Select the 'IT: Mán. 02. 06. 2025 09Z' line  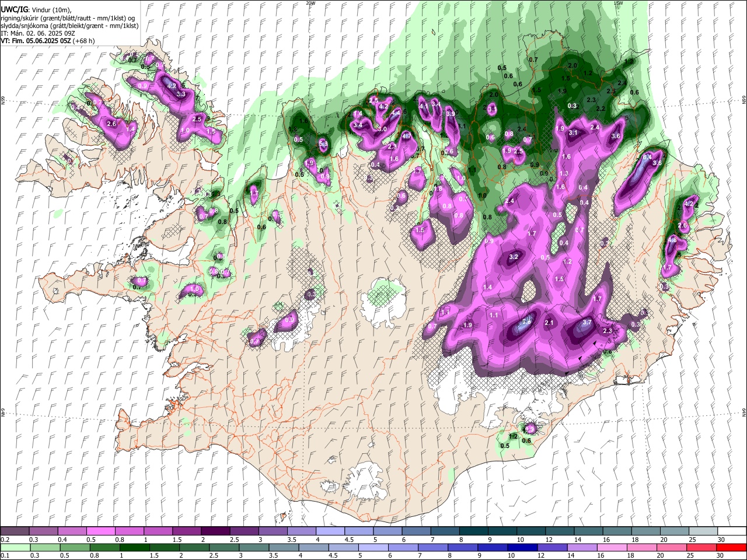click(x=37, y=33)
